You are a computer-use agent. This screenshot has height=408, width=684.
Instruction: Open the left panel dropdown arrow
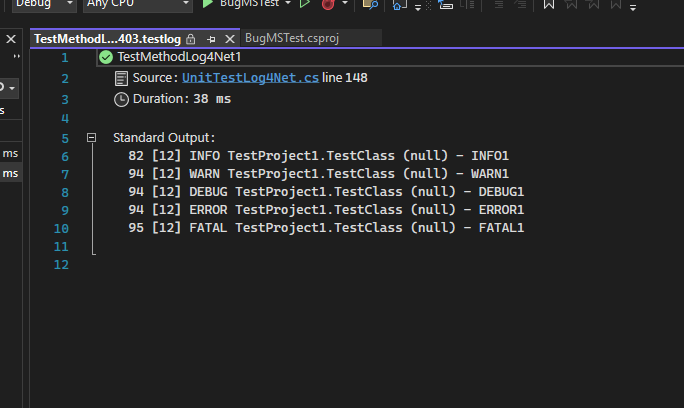[12, 88]
